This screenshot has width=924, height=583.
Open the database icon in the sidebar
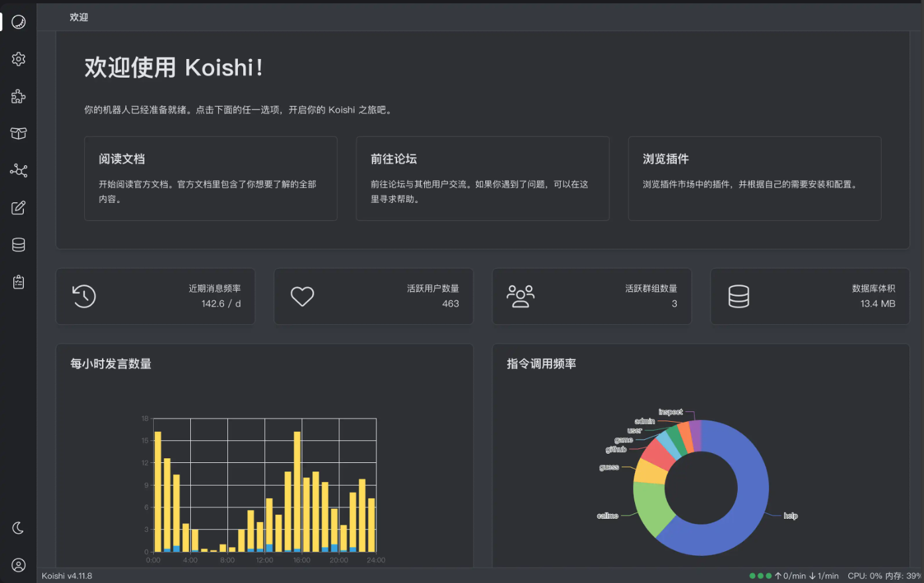coord(19,245)
